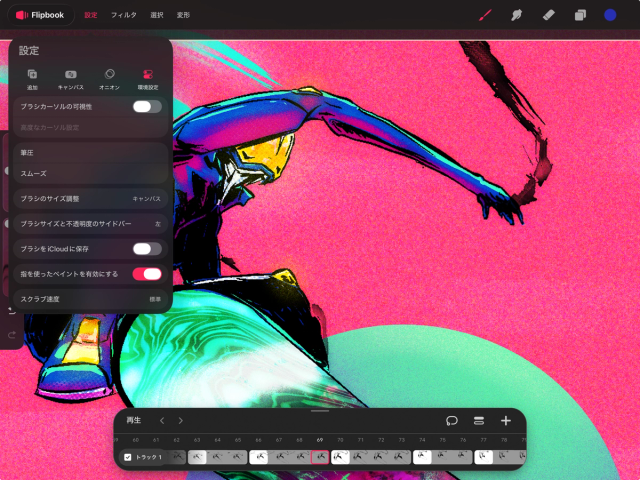Disable 指を使ったペイントを有効にする switch
The image size is (640, 480).
pyautogui.click(x=147, y=274)
